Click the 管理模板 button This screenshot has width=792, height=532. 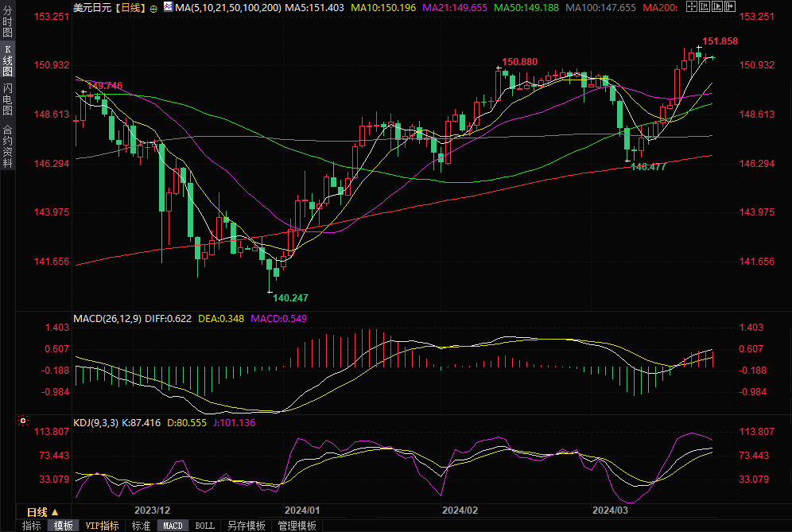pyautogui.click(x=297, y=526)
